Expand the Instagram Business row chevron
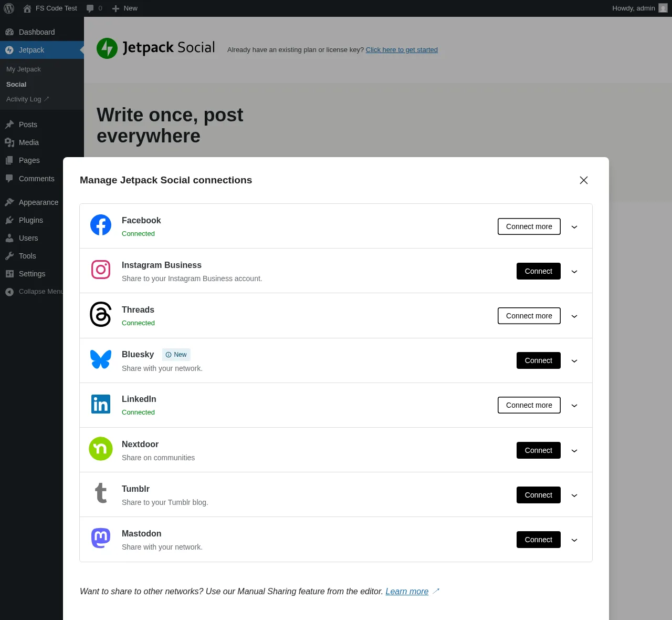 click(x=574, y=272)
